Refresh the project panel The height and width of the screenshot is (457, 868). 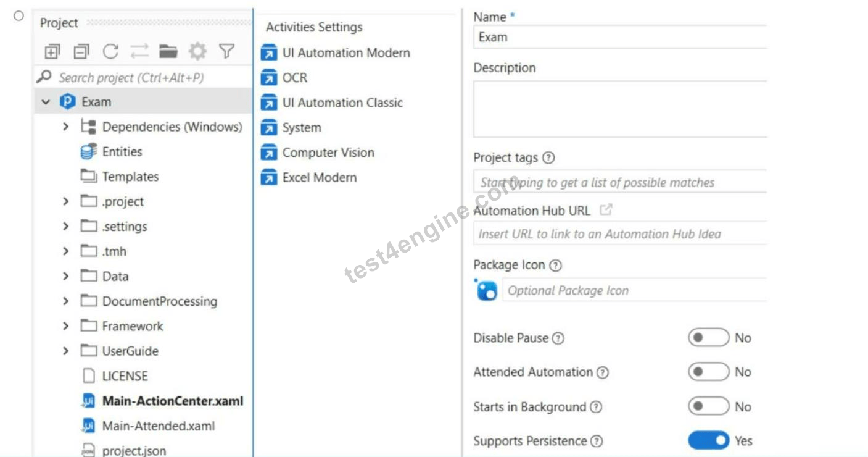click(110, 52)
